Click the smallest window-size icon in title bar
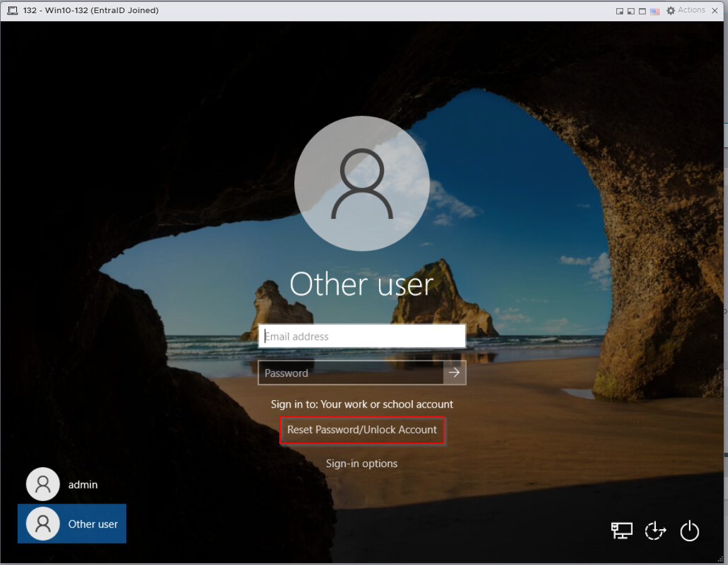This screenshot has height=565, width=728. (x=619, y=11)
